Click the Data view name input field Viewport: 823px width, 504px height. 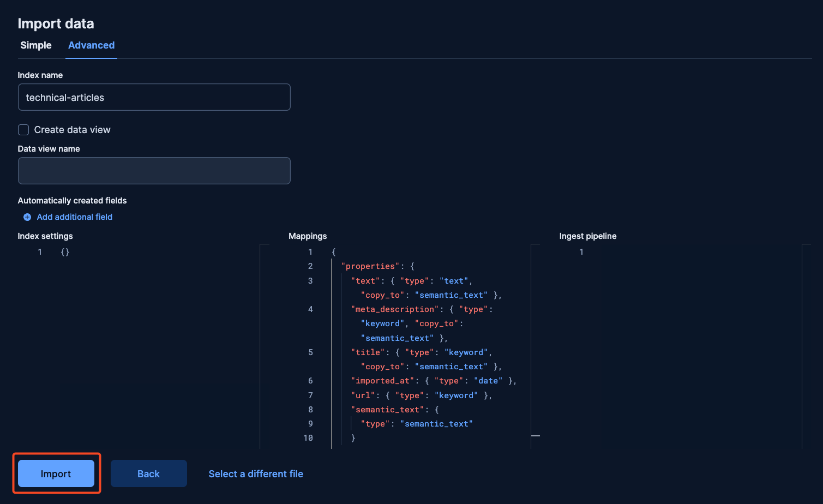pyautogui.click(x=154, y=171)
